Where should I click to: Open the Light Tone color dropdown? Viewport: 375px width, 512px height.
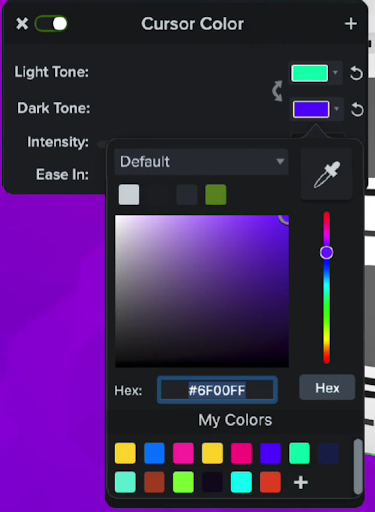point(335,72)
